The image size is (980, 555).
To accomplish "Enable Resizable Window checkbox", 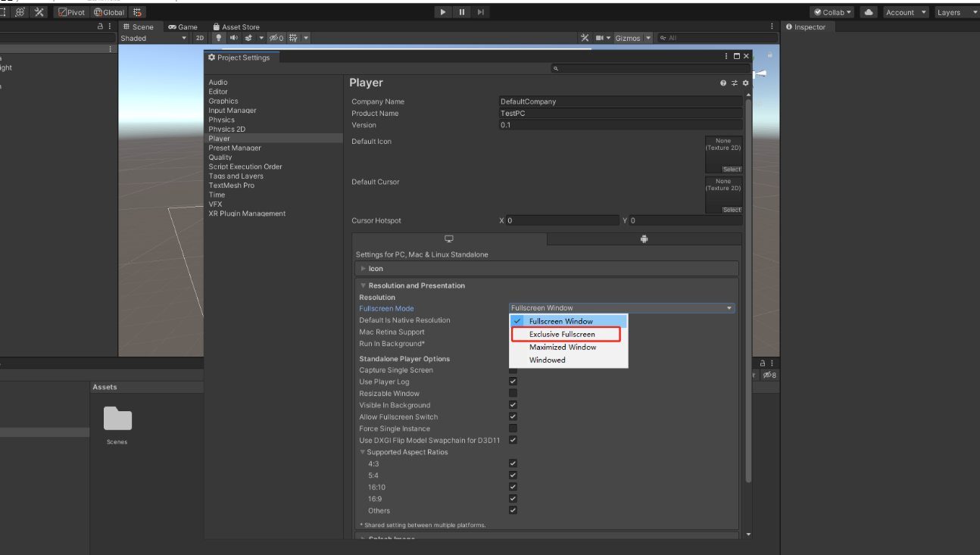I will click(513, 394).
